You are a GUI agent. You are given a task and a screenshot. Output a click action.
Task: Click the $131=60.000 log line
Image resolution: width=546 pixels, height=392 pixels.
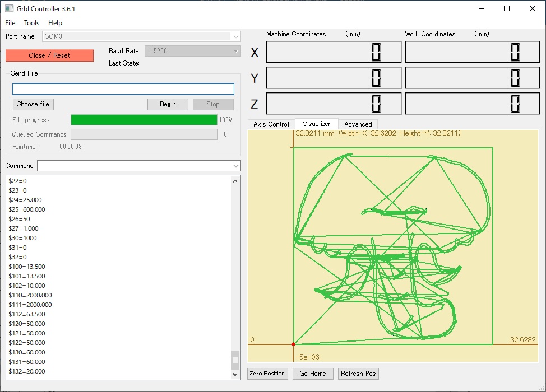pyautogui.click(x=27, y=362)
